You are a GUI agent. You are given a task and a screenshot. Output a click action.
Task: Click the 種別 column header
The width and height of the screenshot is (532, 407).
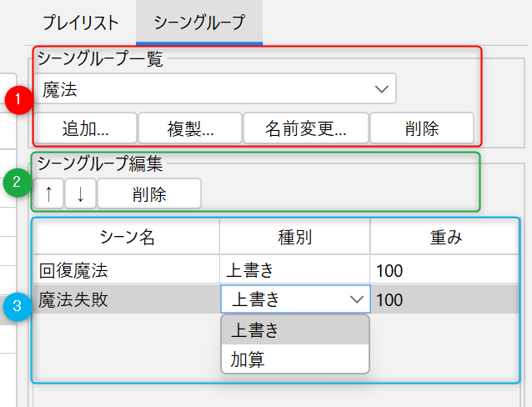(x=294, y=238)
